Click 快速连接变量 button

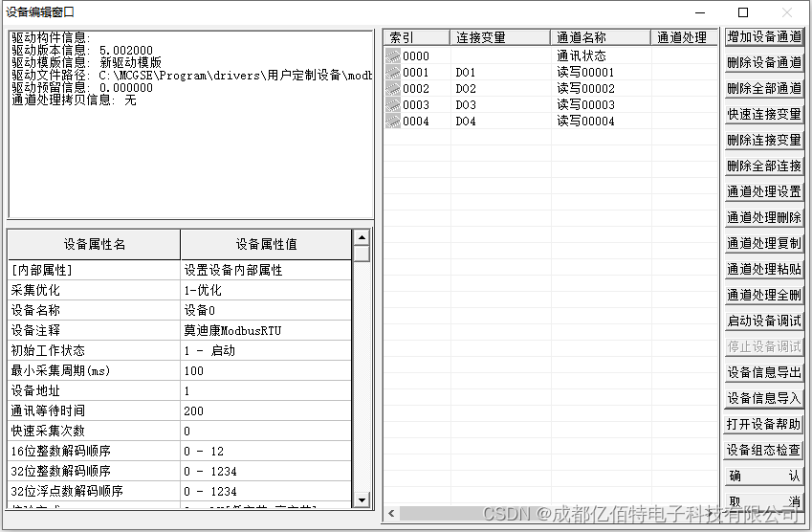click(x=764, y=115)
